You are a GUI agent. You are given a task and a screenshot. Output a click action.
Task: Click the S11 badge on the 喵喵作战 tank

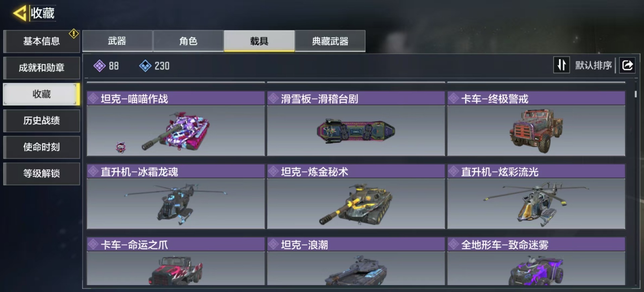pos(121,147)
